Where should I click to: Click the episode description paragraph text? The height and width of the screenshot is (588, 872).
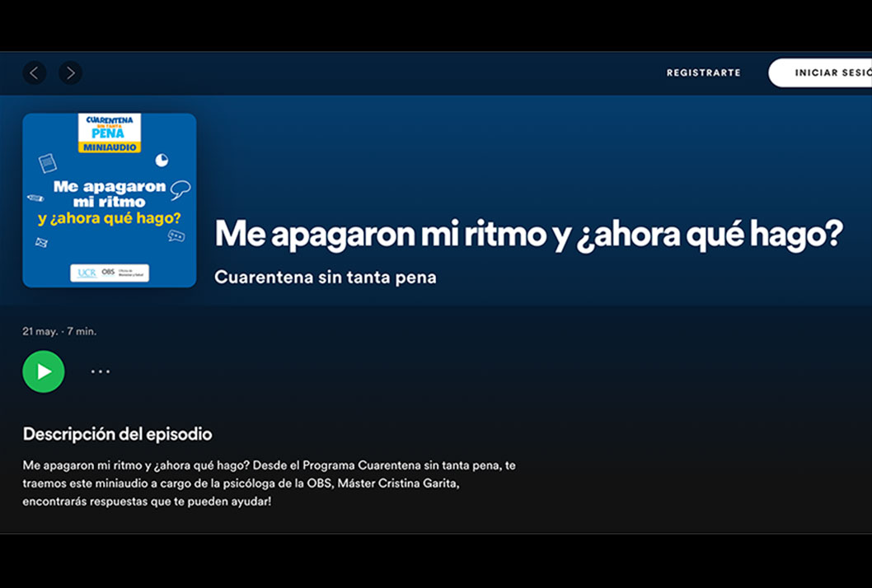270,483
